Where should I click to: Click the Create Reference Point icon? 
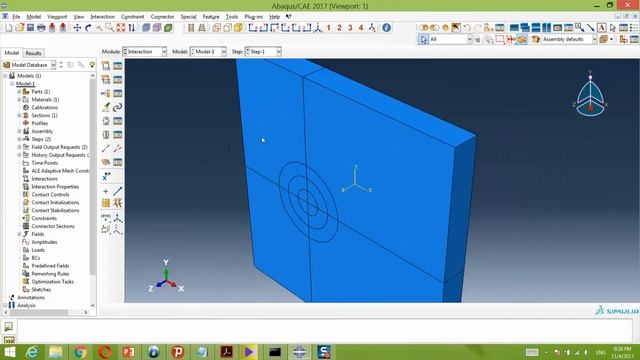106,176
